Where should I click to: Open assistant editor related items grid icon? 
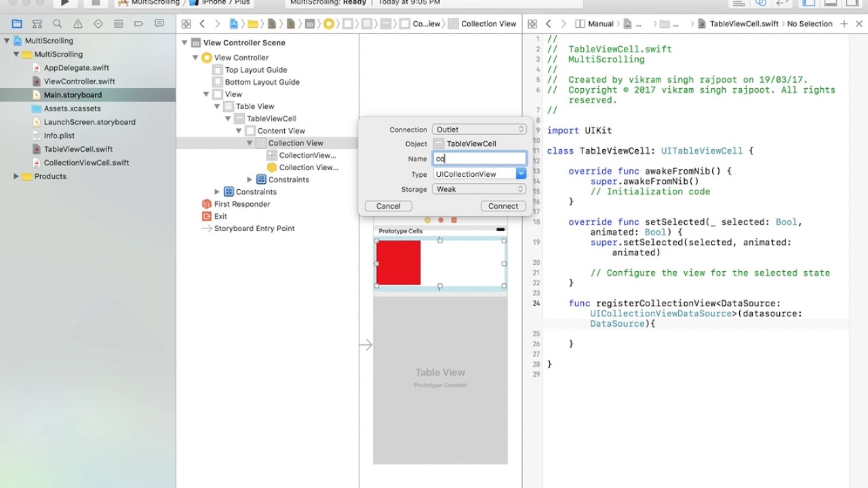point(532,24)
